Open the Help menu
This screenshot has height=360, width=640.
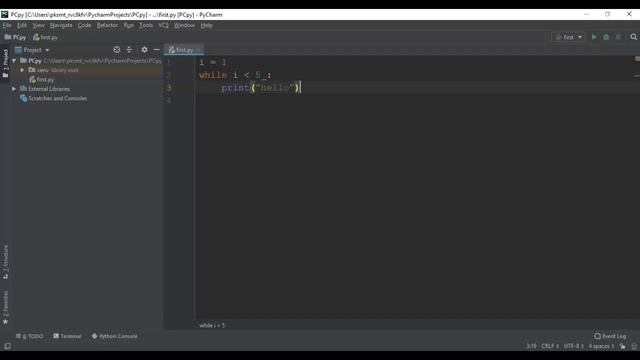(x=206, y=25)
